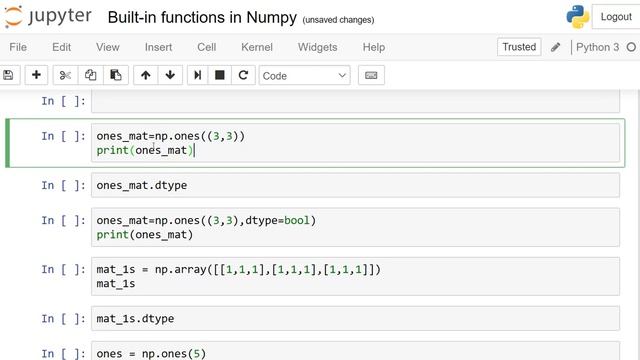Move the selected cell up with the arrow
The height and width of the screenshot is (360, 640).
[146, 75]
